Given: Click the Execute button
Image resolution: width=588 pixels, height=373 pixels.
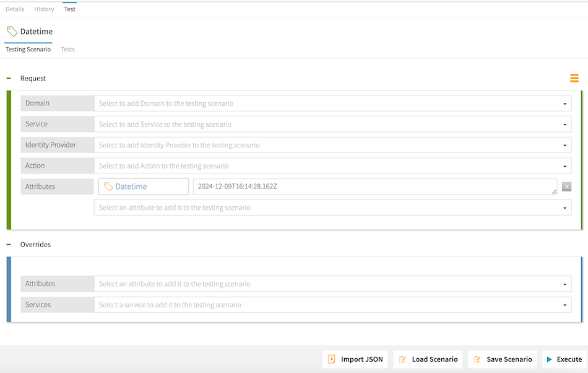Looking at the screenshot, I should point(563,359).
